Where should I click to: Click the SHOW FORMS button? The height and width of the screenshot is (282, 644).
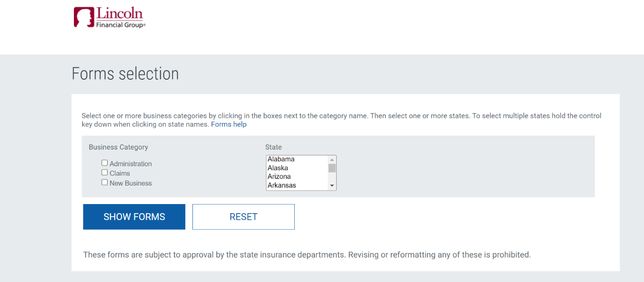(134, 217)
